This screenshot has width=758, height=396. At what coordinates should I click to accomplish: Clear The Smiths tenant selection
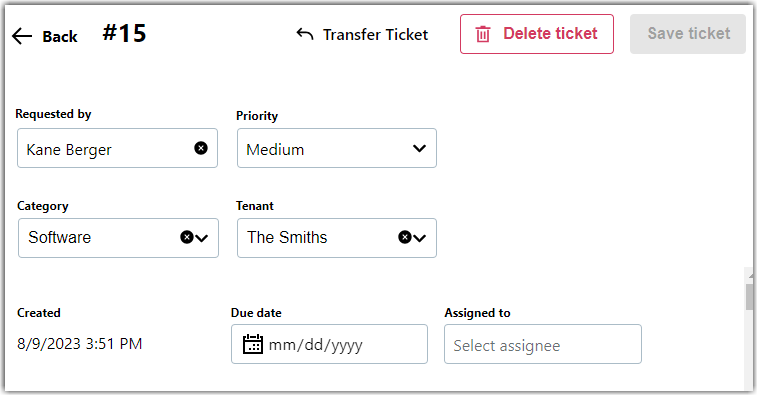(405, 237)
